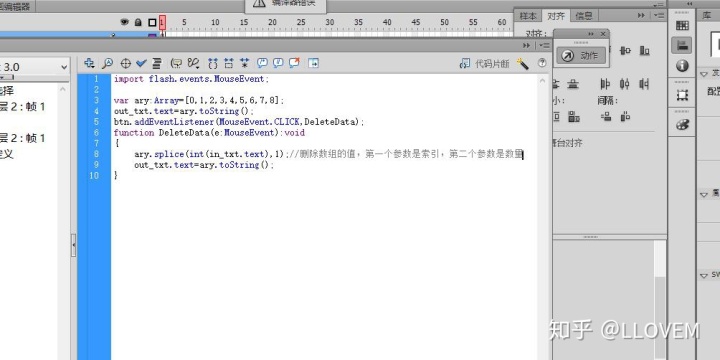Open Actions panel help question mark
The width and height of the screenshot is (720, 360).
tap(542, 63)
